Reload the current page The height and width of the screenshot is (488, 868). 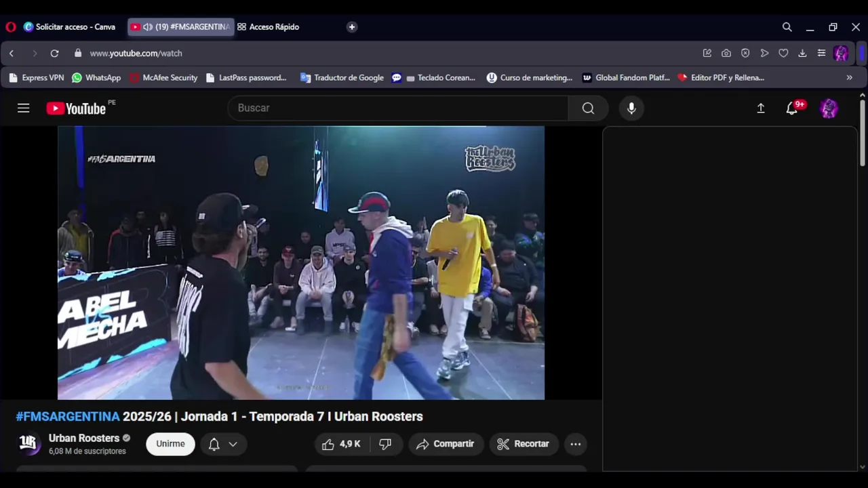(54, 53)
